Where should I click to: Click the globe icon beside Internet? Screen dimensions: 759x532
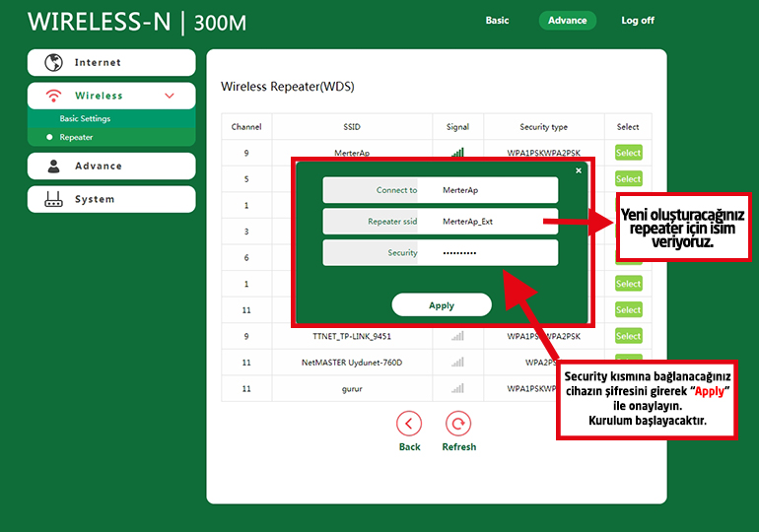(53, 63)
